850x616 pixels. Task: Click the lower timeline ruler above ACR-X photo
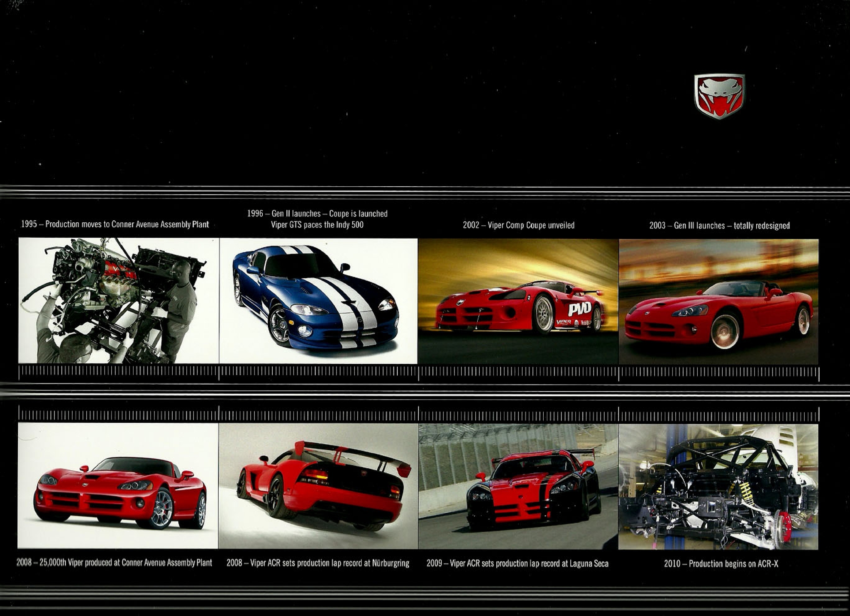pos(718,415)
